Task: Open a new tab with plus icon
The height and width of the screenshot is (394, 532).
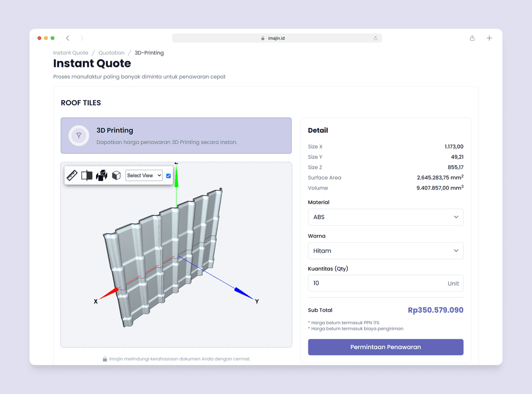Action: (x=489, y=38)
